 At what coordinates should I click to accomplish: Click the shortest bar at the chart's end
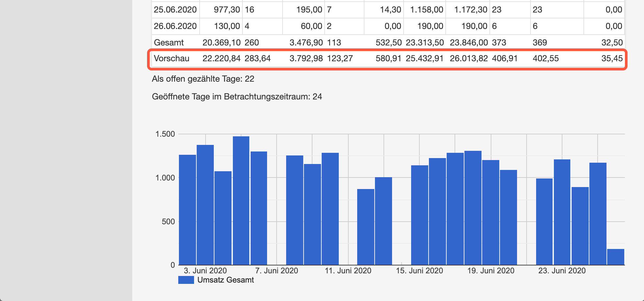[616, 257]
